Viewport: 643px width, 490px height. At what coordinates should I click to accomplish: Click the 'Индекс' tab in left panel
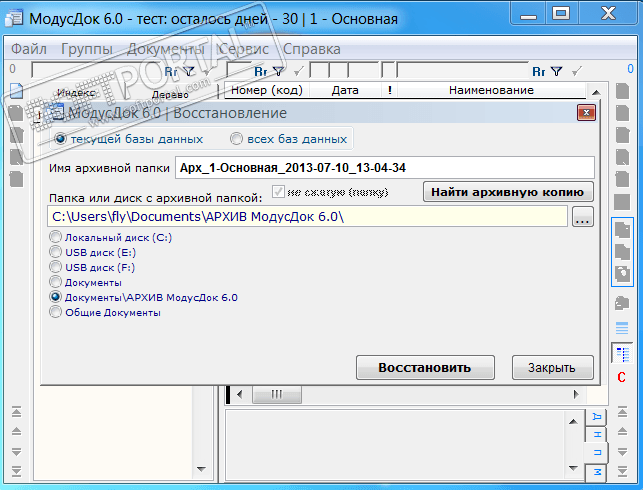76,93
